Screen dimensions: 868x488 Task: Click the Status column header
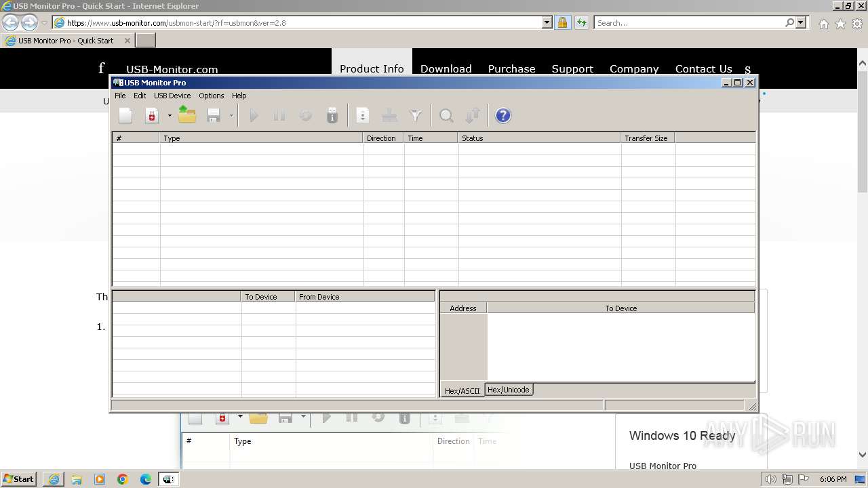point(540,138)
